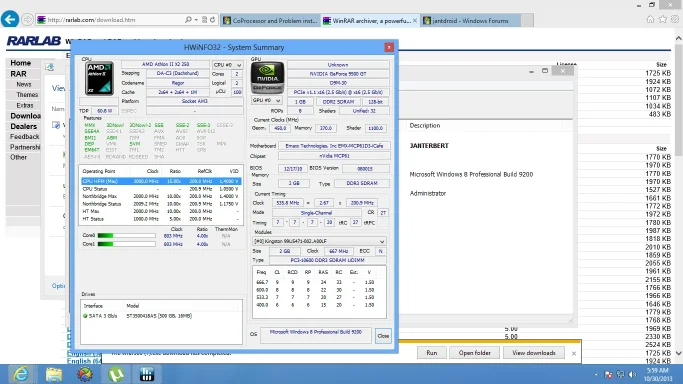683x384 pixels.
Task: Open the colorful ball taskbar icon
Action: click(x=85, y=374)
